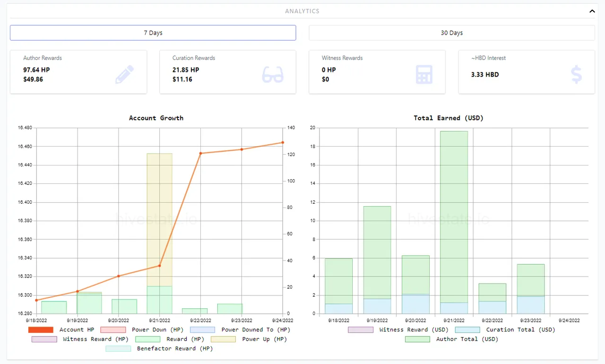Toggle the Witness Reward (HP) legend swatch
The height and width of the screenshot is (364, 605).
(44, 339)
